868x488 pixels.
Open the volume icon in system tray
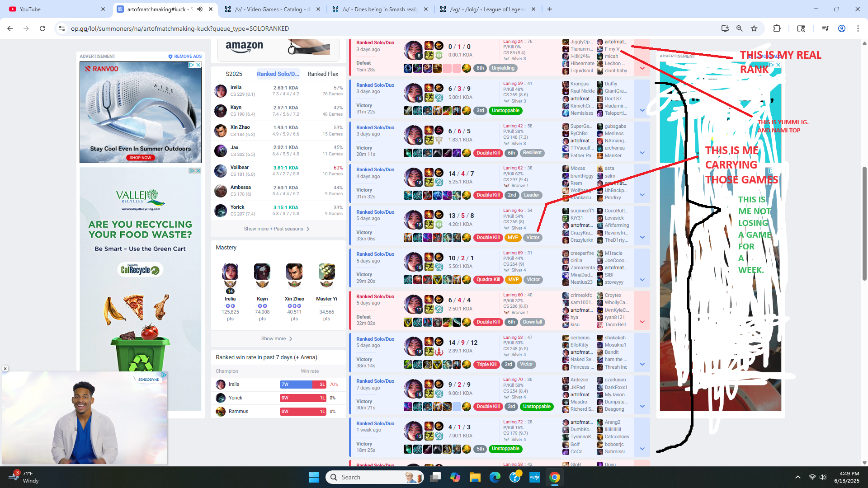tap(822, 477)
